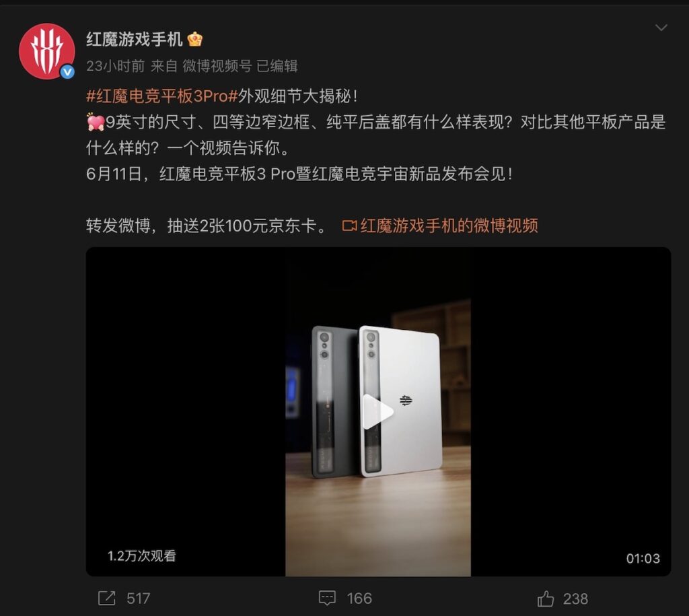Click the 01:03 video duration label
Viewport: 689px width, 616px height.
[x=643, y=558]
